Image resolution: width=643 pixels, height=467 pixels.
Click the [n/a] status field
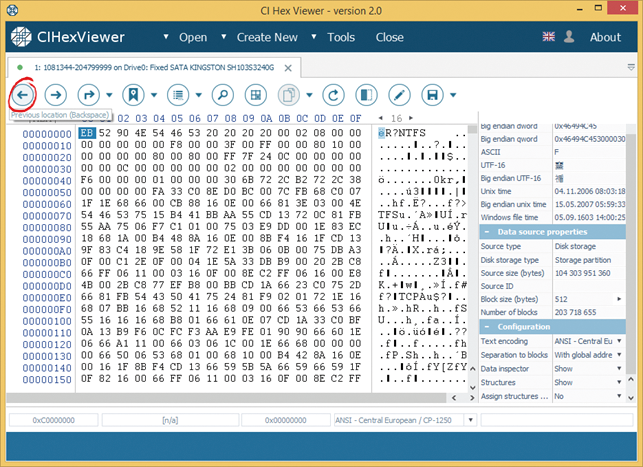(170, 420)
